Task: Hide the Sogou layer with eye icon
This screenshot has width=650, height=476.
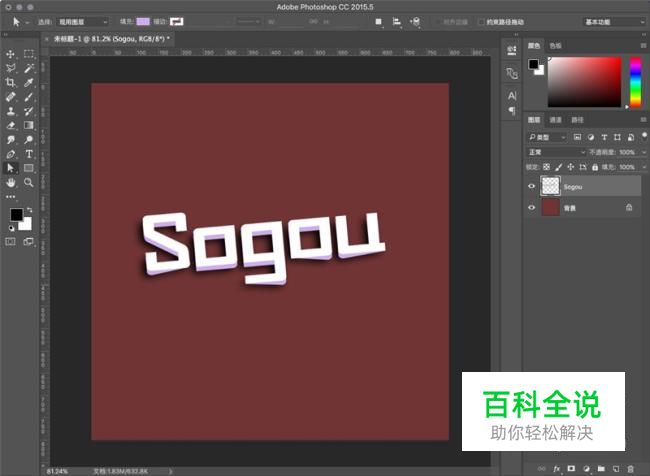Action: pos(531,186)
